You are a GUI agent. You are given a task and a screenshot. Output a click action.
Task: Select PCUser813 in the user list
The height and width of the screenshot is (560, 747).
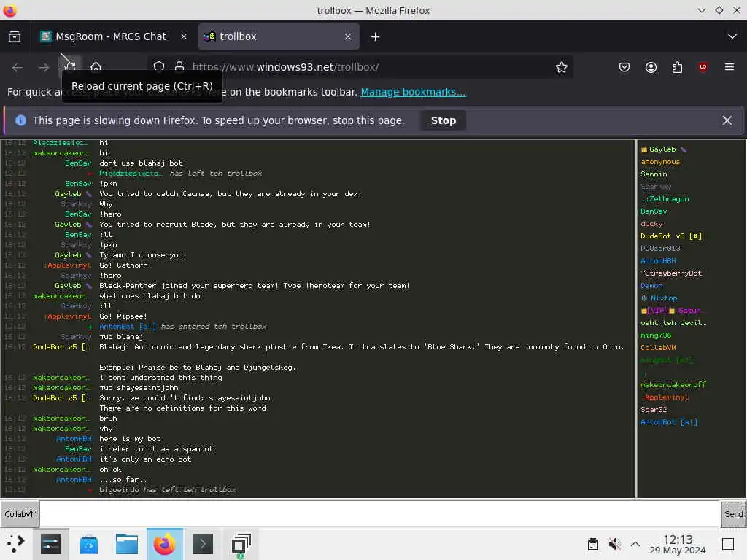click(x=660, y=249)
